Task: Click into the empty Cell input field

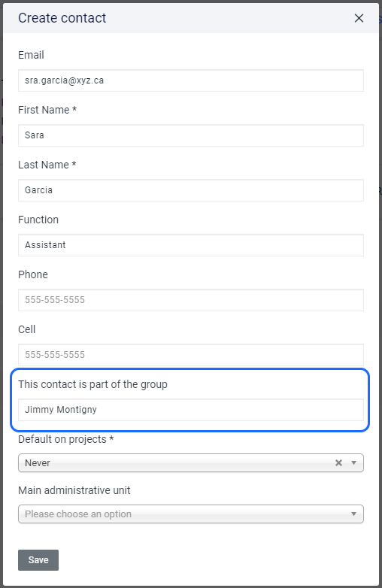Action: 191,355
